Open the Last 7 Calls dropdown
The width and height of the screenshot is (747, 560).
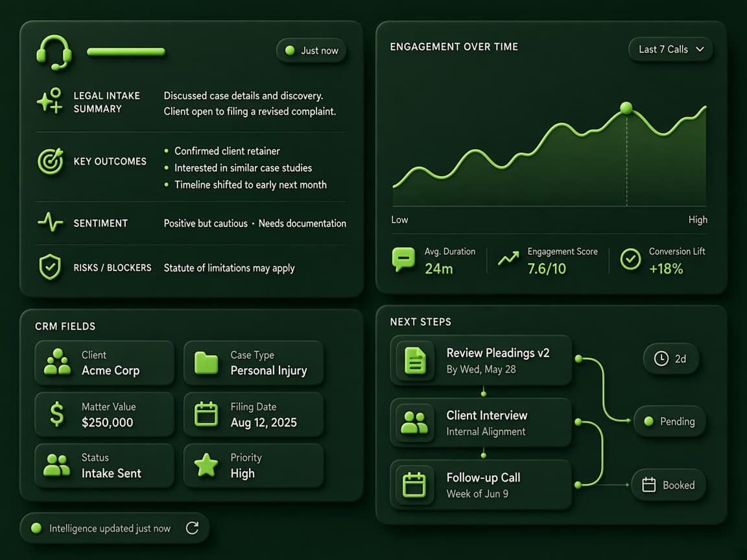(670, 49)
